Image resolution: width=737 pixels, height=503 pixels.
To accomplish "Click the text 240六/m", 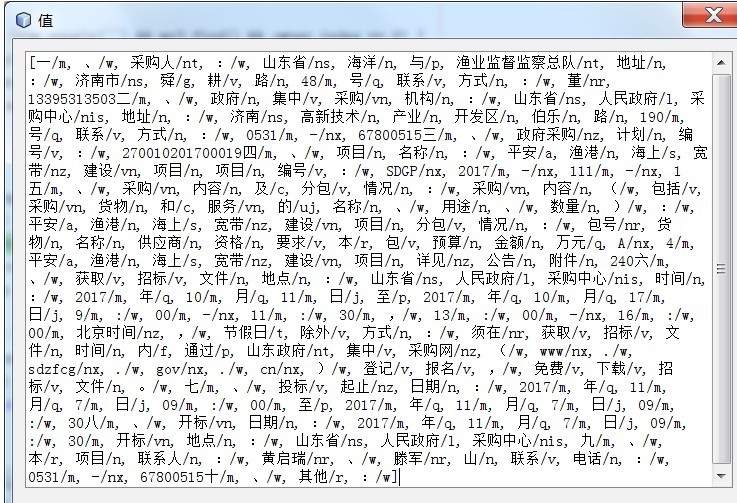I will coord(637,261).
